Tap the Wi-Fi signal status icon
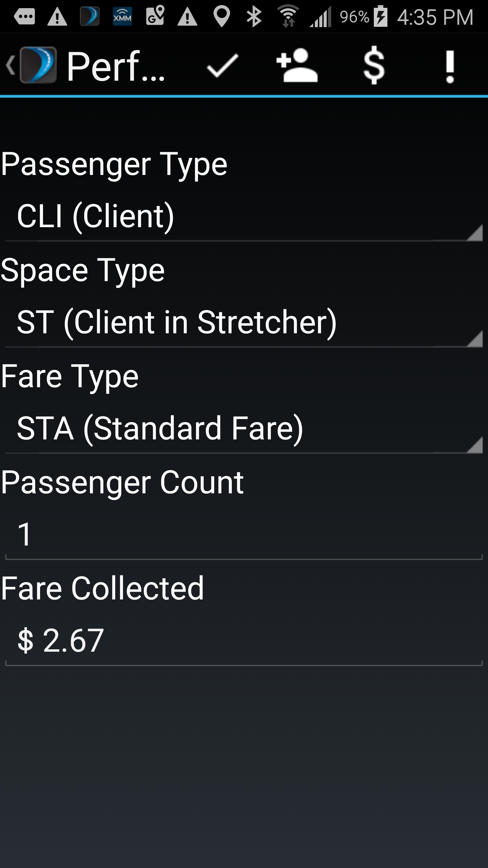This screenshot has height=868, width=488. tap(288, 16)
